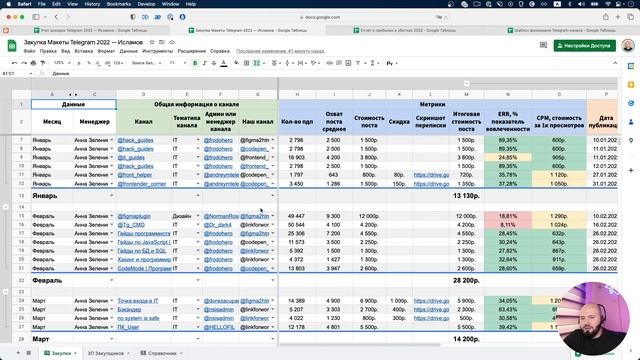Click the green Настройки Доступа share button
Screen dimensions: 640x360
click(x=584, y=46)
